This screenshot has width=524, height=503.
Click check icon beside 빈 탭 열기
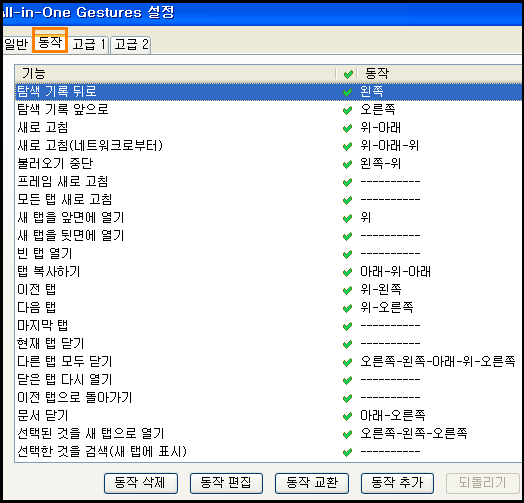pyautogui.click(x=347, y=254)
